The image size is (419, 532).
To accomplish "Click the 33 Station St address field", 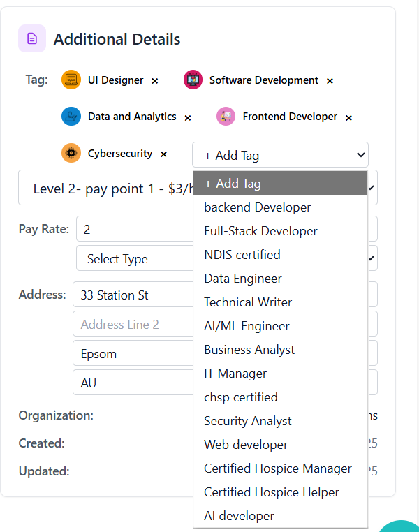I will click(133, 295).
